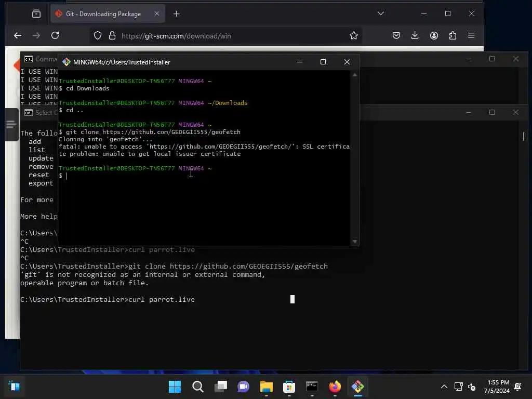
Task: Go forward in Firefox
Action: tap(36, 35)
